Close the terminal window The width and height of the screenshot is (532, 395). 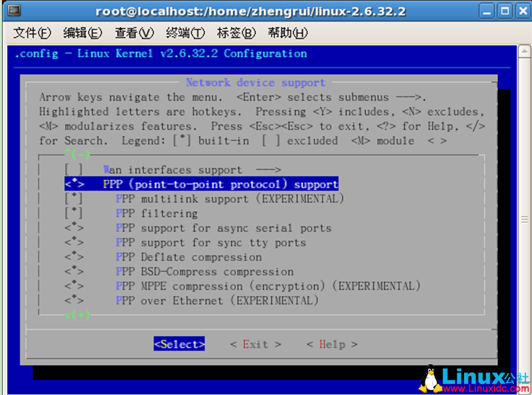click(x=523, y=11)
